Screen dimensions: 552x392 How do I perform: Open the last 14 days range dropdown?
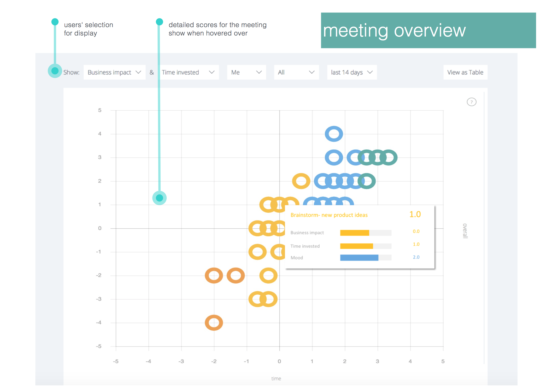351,72
